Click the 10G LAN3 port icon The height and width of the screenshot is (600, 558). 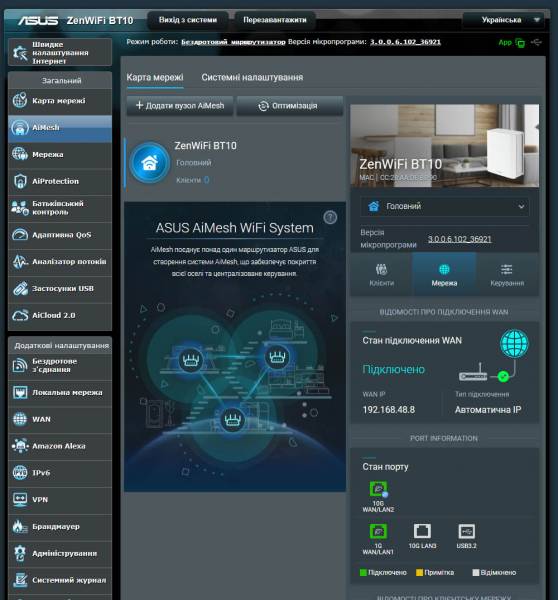coord(422,531)
